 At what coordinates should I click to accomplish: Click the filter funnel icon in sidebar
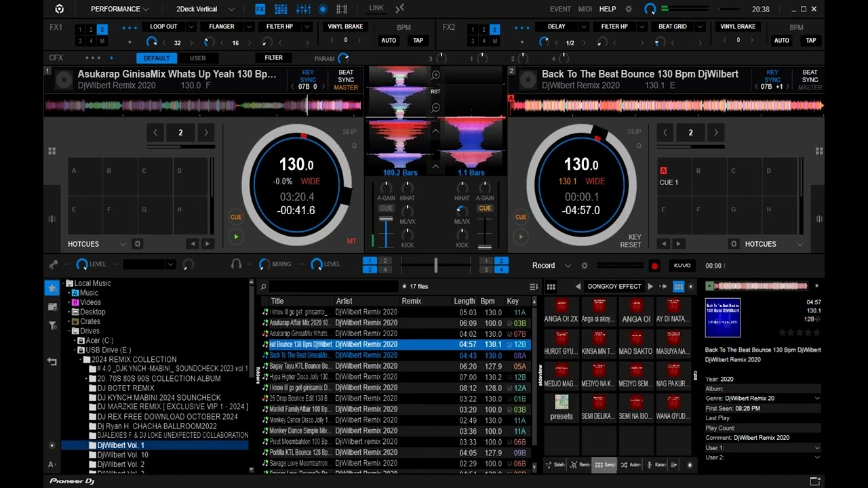pyautogui.click(x=52, y=326)
